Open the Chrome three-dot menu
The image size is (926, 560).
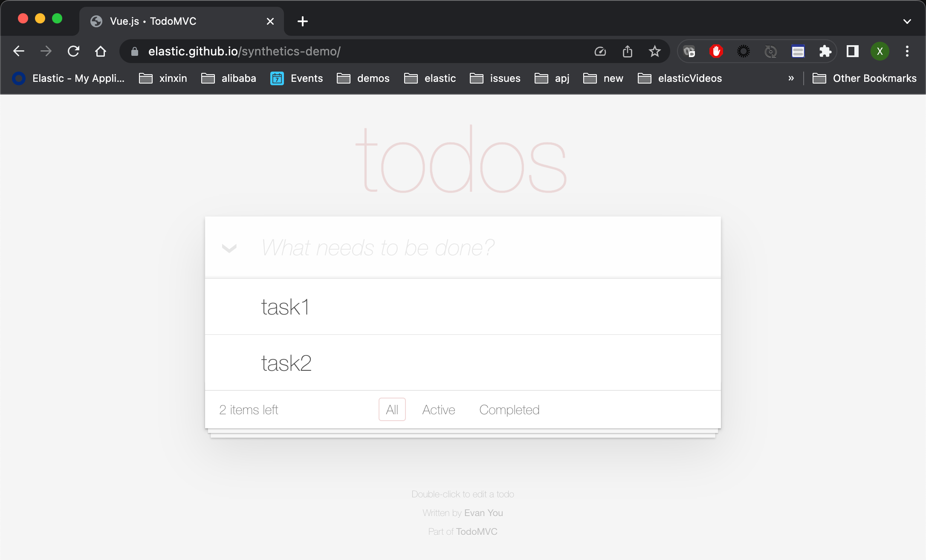[x=907, y=51]
